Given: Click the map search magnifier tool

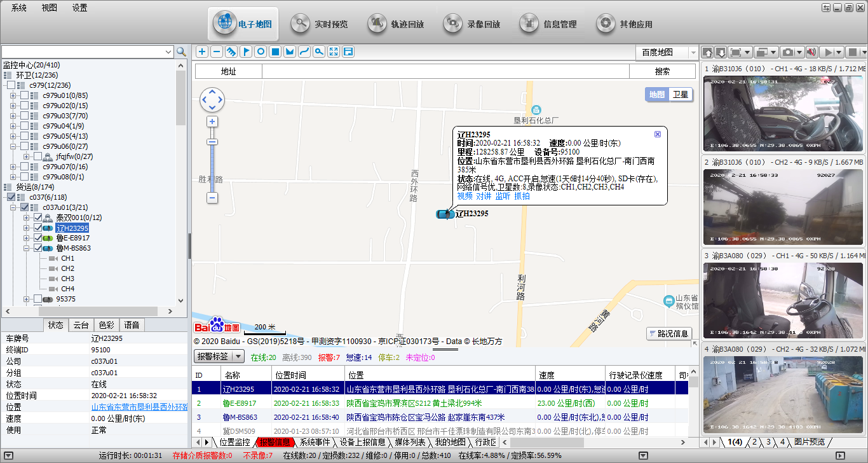Looking at the screenshot, I should click(319, 52).
